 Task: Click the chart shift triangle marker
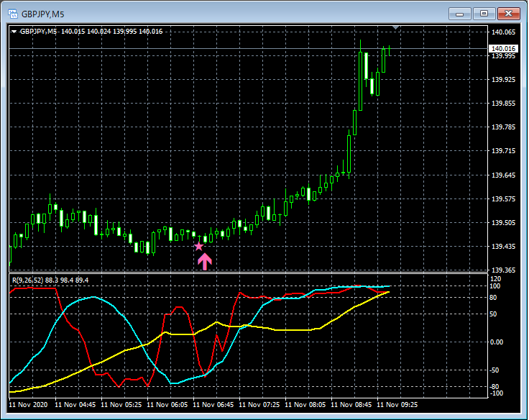point(396,27)
